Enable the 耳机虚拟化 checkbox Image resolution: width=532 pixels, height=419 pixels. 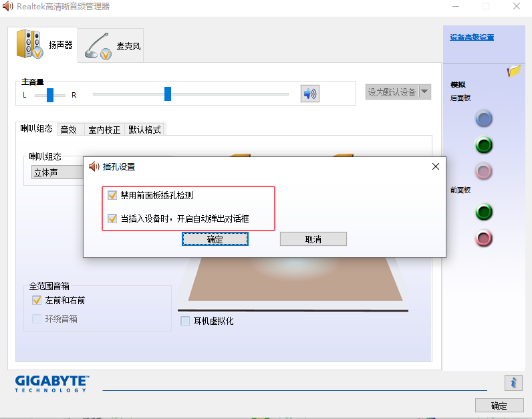tap(185, 321)
